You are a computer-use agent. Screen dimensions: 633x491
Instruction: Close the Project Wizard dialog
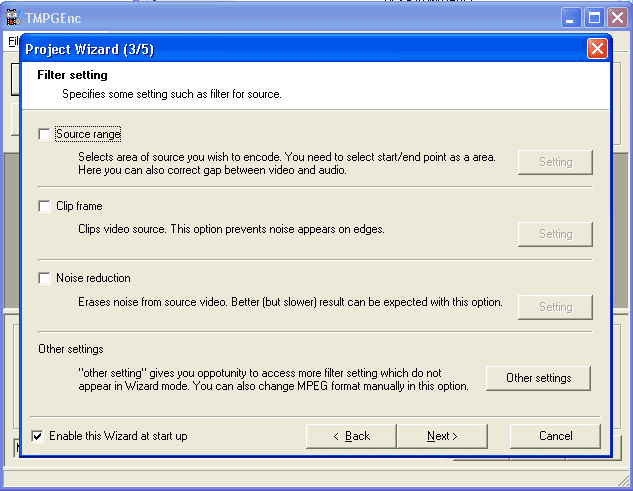tap(597, 49)
